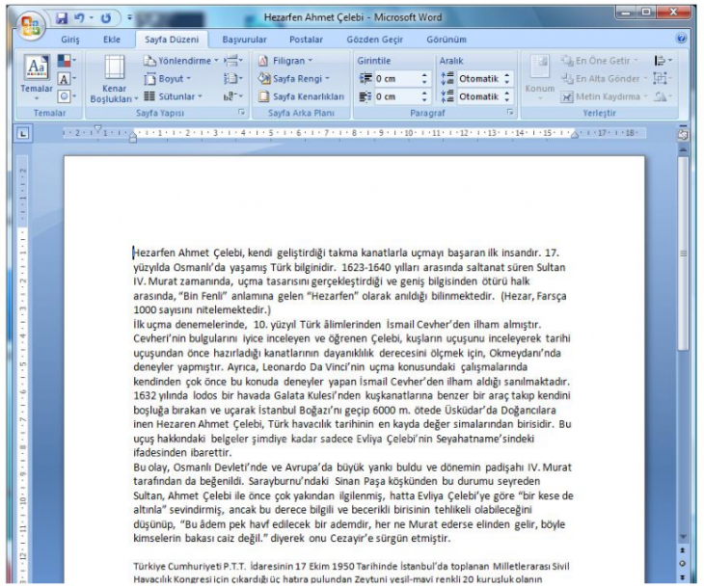The height and width of the screenshot is (588, 704).
Task: Switch to the Ekle tab
Action: [112, 40]
